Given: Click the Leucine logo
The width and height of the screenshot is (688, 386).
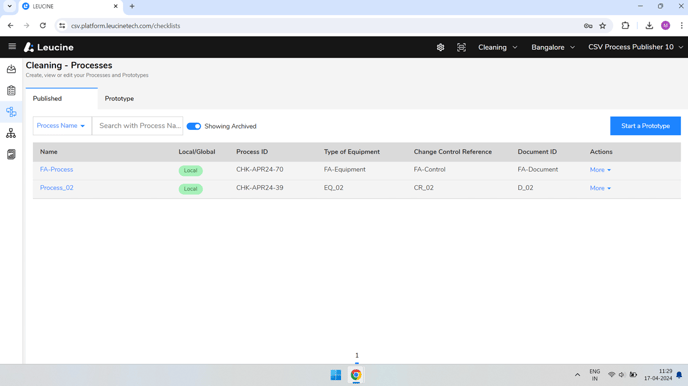Looking at the screenshot, I should coord(49,47).
